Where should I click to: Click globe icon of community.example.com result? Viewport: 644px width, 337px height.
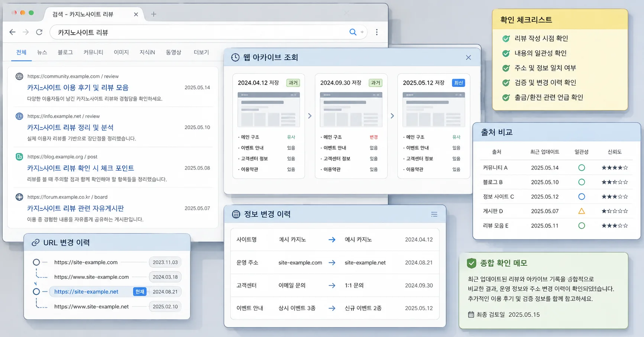pos(19,76)
